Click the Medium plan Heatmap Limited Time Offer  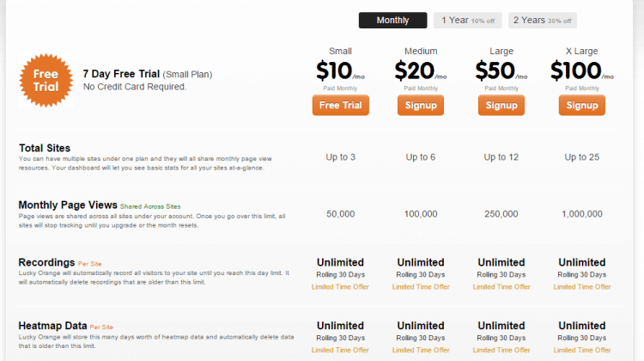421,351
